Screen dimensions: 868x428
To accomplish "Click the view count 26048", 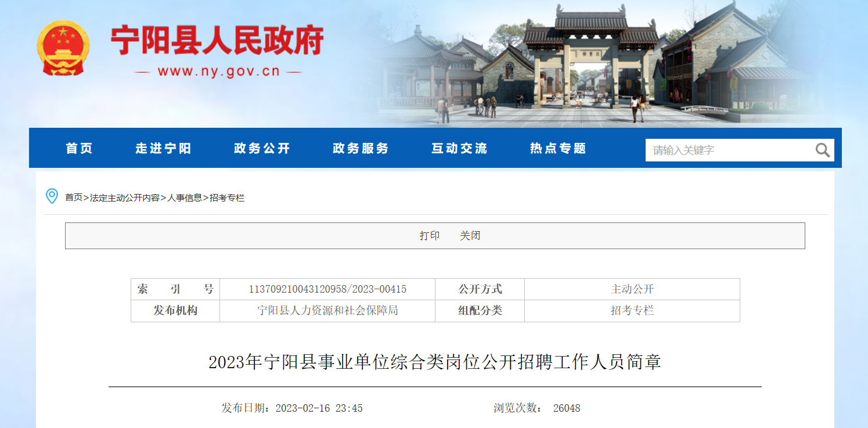I will pyautogui.click(x=567, y=408).
